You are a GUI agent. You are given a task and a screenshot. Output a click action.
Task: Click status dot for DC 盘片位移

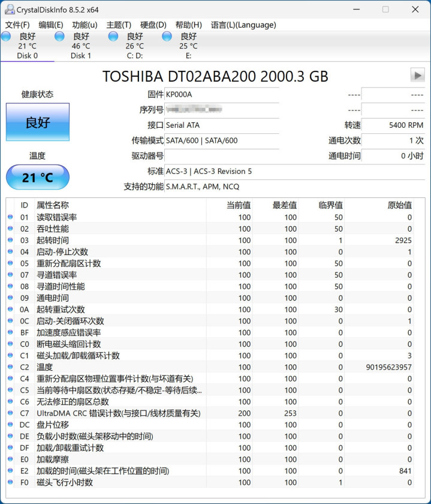[x=10, y=425]
